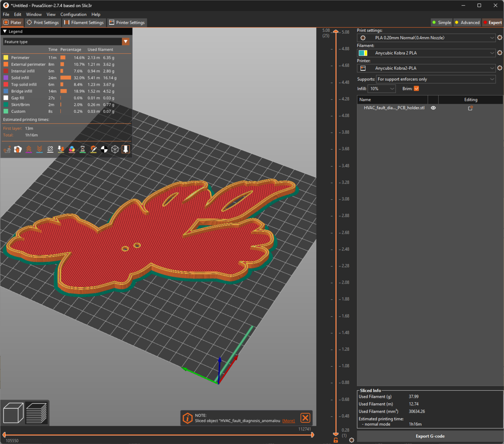The width and height of the screenshot is (504, 444).
Task: Open the Supports dropdown
Action: pos(435,79)
